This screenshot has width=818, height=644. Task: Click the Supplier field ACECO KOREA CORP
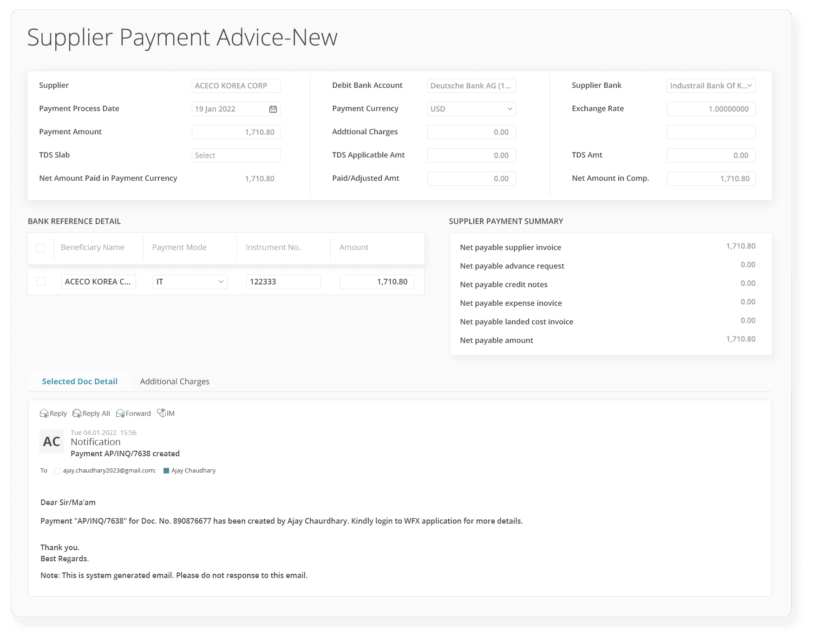236,86
